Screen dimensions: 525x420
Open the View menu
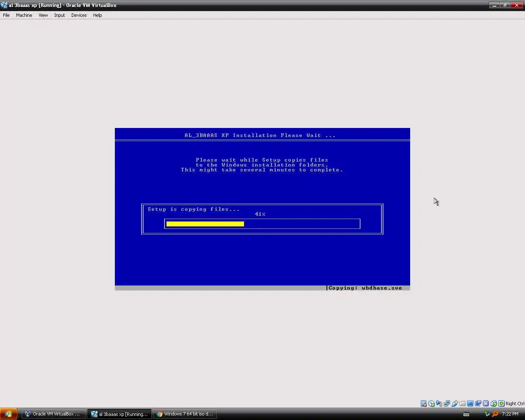point(43,15)
